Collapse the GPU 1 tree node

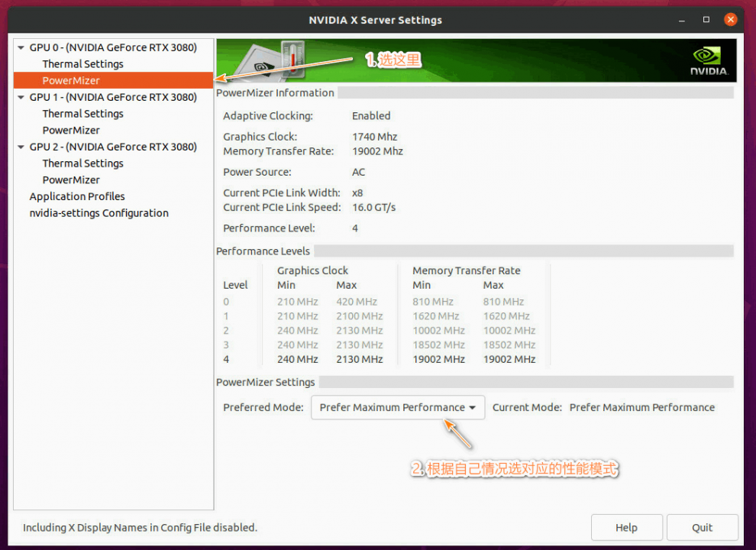pos(21,98)
